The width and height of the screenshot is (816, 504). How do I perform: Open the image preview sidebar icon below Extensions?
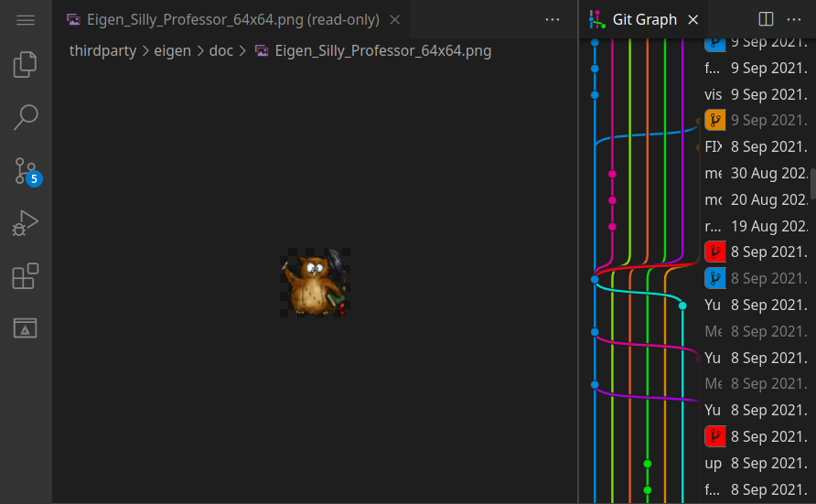(25, 328)
